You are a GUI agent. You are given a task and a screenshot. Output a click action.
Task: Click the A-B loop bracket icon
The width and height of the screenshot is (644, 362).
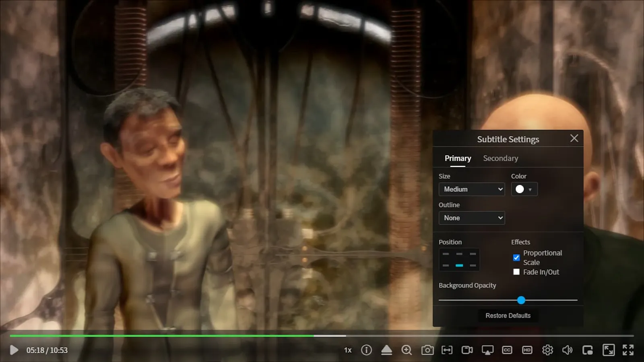[447, 350]
